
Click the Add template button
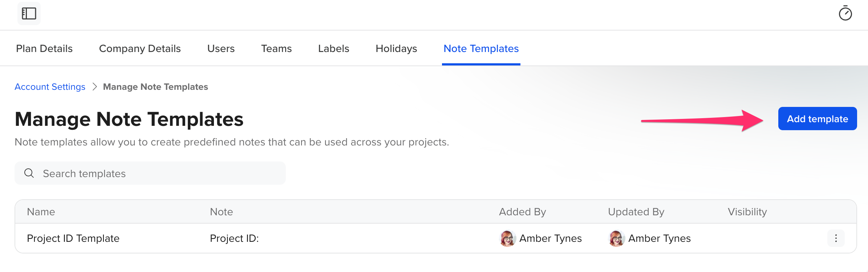tap(818, 119)
